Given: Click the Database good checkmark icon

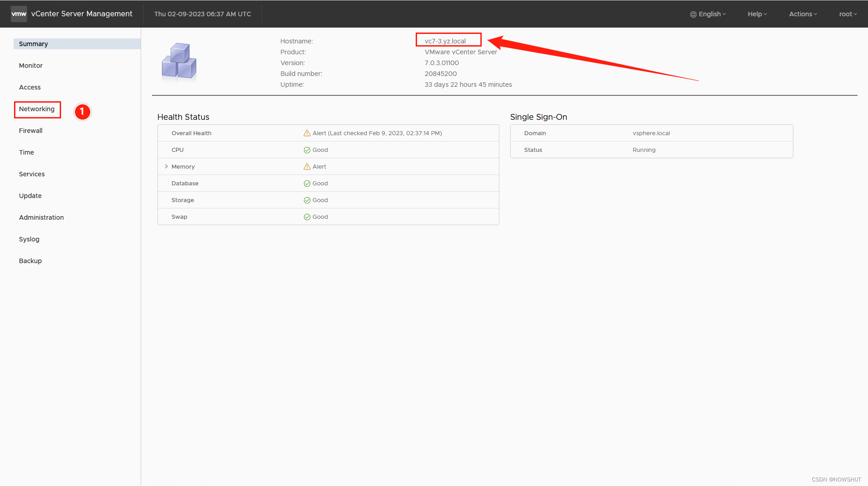Looking at the screenshot, I should (307, 184).
